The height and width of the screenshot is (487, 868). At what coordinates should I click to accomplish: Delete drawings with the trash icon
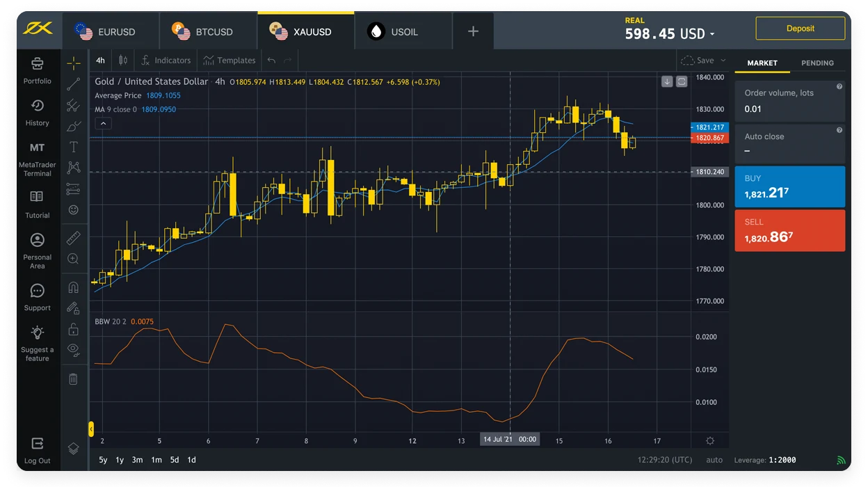(73, 379)
